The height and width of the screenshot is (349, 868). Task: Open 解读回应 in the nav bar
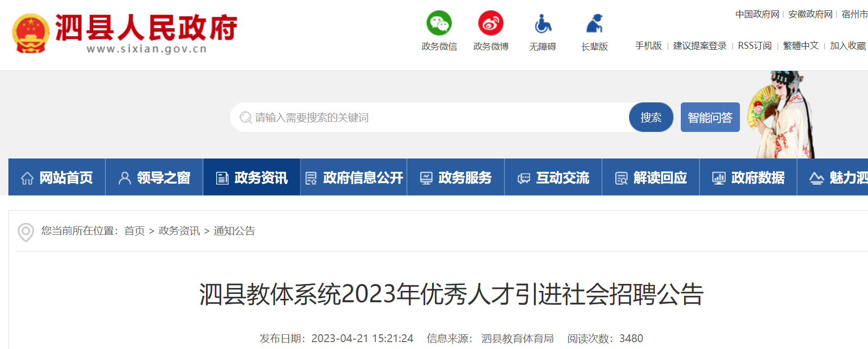651,177
